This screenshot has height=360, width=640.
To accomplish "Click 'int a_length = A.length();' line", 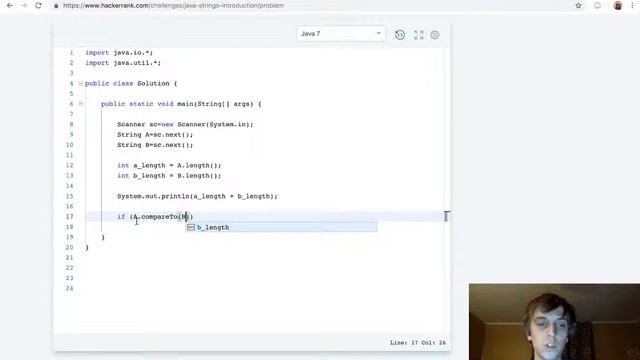I will [x=169, y=165].
